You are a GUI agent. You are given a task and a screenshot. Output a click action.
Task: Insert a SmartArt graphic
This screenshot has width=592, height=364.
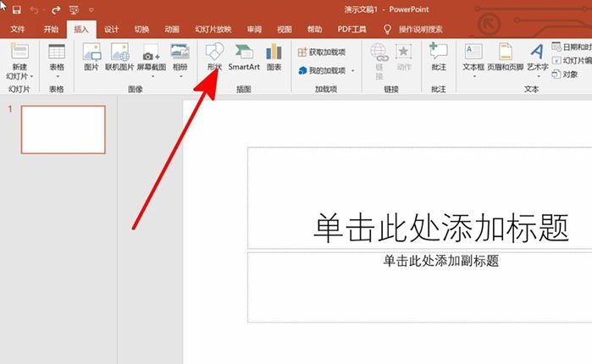click(x=244, y=56)
